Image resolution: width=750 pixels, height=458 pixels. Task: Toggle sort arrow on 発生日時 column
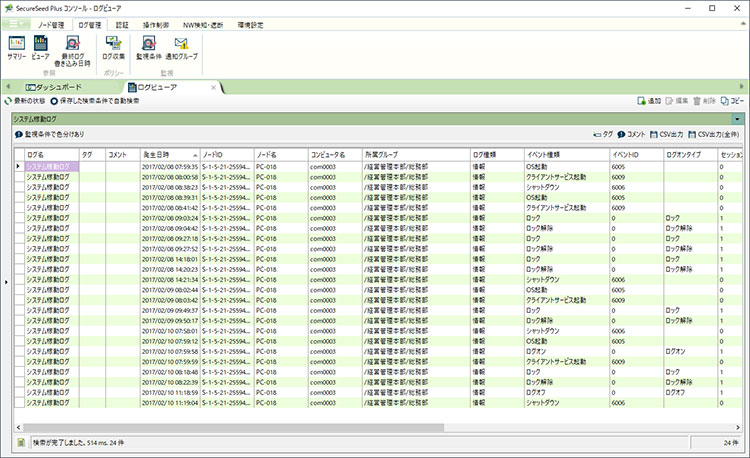(x=195, y=155)
